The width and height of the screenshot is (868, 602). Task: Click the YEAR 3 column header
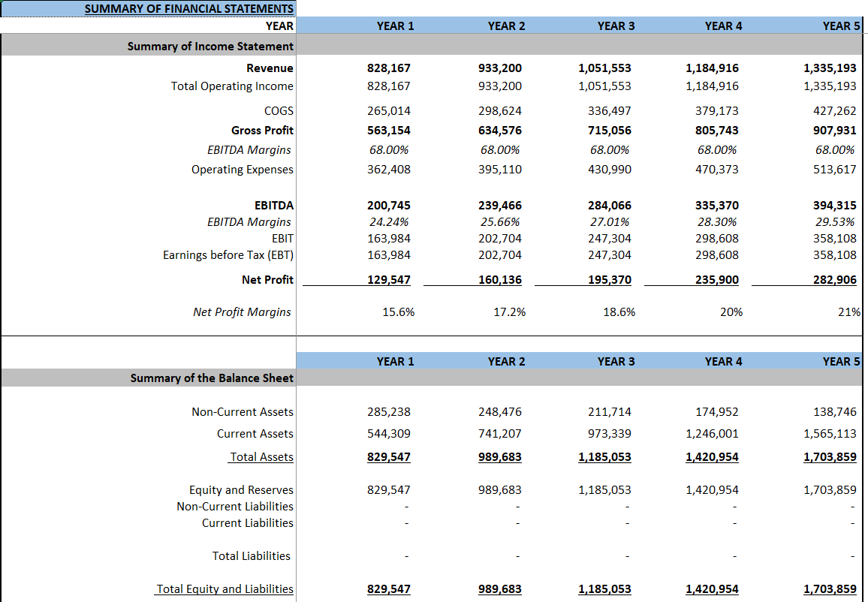[616, 25]
